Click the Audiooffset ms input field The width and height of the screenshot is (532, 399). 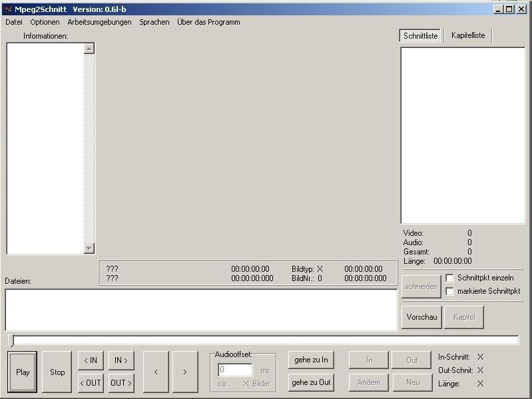coord(235,370)
